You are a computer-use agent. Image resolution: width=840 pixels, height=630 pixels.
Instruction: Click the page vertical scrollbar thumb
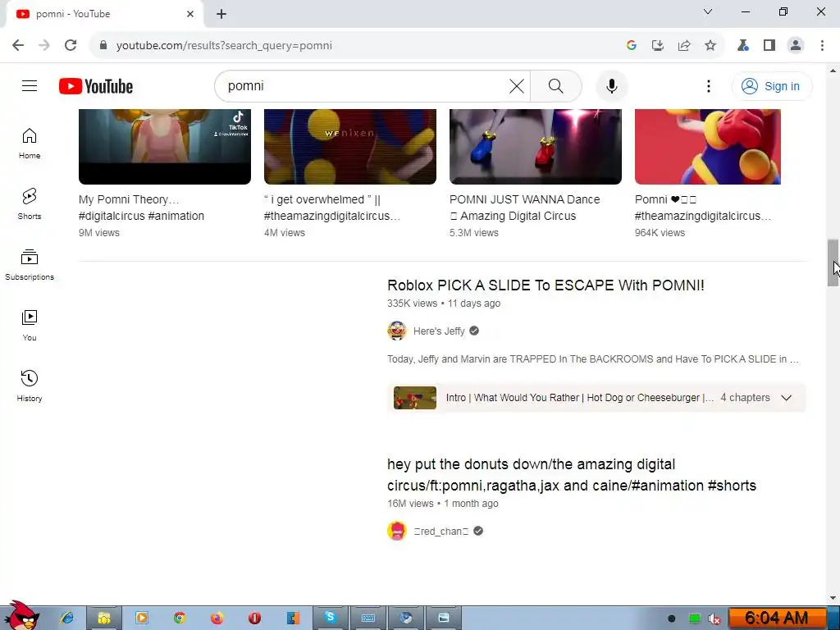pos(833,263)
